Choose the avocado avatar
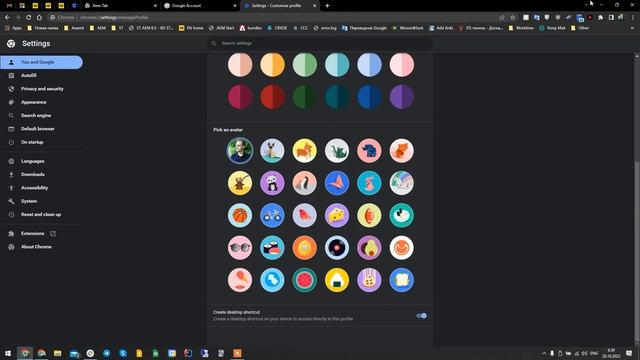Image resolution: width=640 pixels, height=360 pixels. (369, 248)
